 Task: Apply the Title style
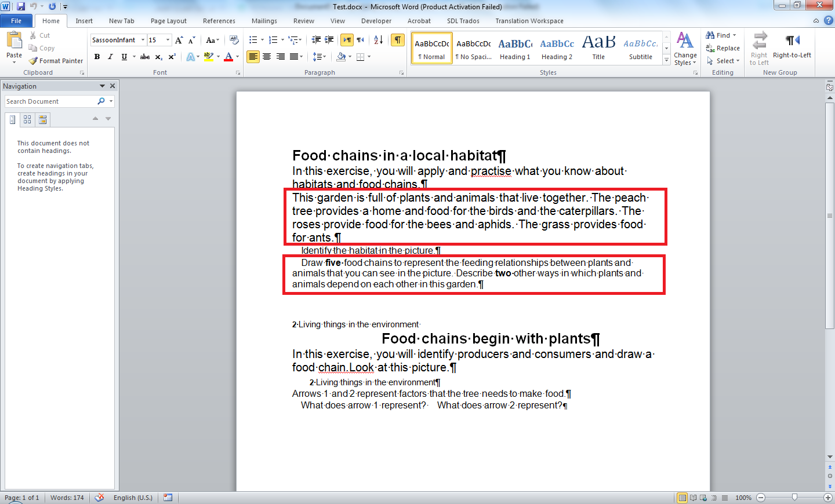click(x=599, y=48)
